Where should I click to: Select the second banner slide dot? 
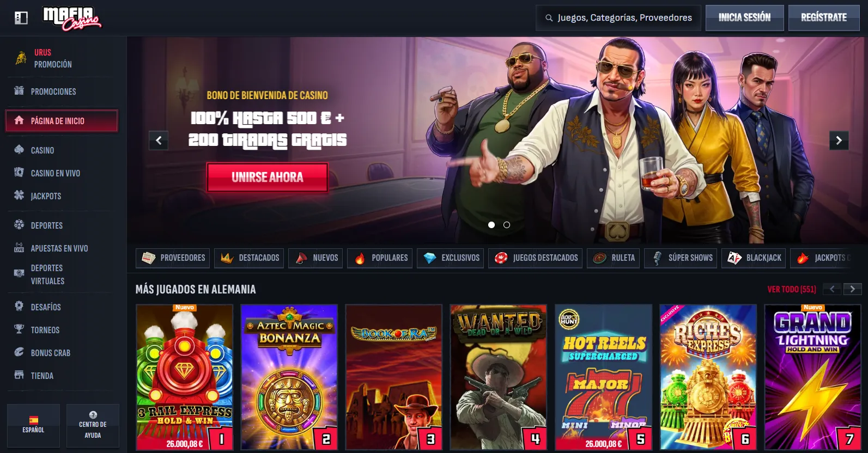point(507,225)
